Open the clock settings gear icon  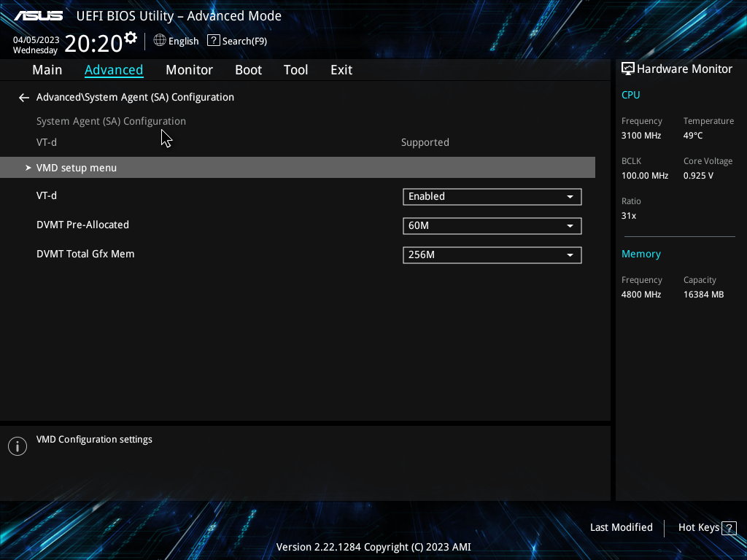click(x=130, y=36)
